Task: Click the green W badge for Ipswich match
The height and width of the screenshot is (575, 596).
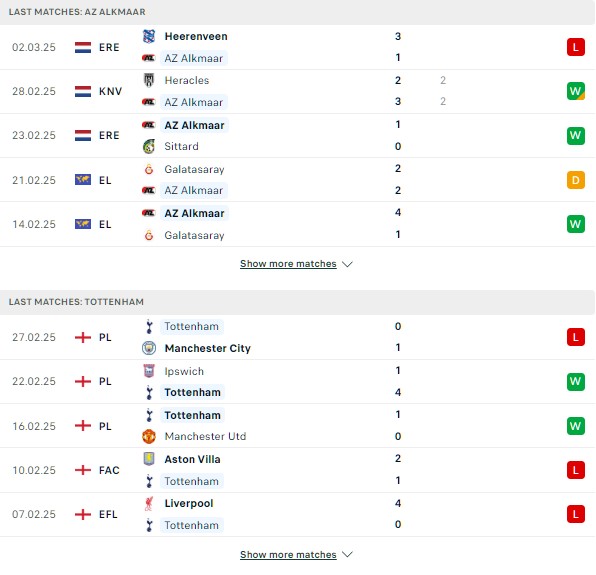Action: 575,381
